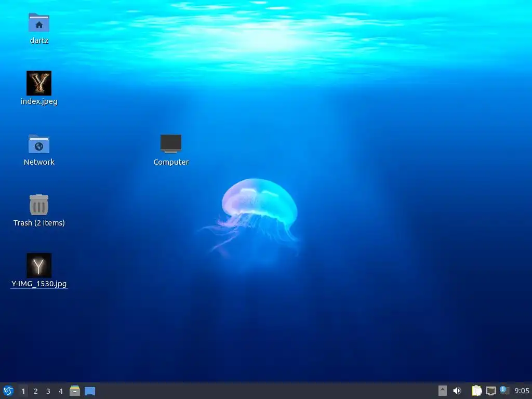The width and height of the screenshot is (532, 399).
Task: Switch to workspace 4
Action: 61,391
